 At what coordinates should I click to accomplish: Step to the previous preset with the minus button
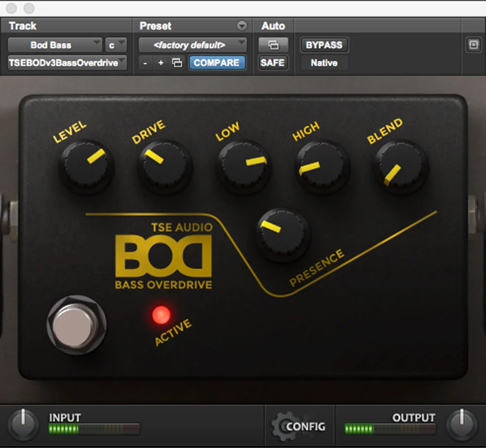145,62
